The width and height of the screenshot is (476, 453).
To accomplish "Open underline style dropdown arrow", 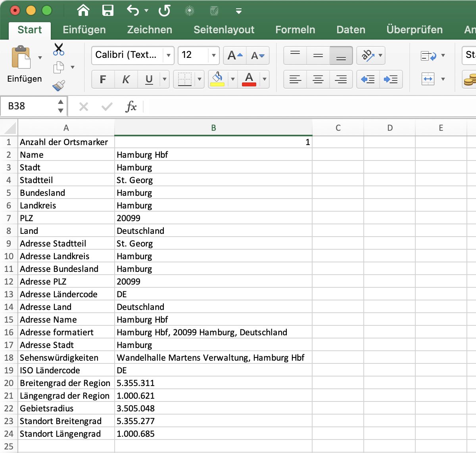I will point(165,79).
